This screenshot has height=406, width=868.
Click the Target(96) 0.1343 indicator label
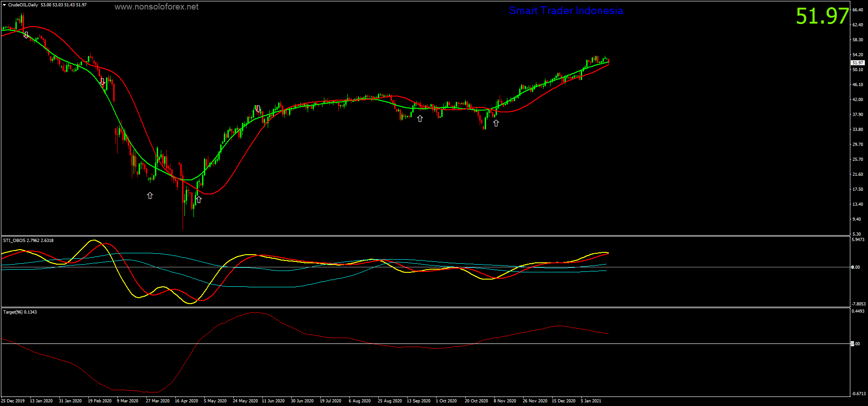coord(20,312)
